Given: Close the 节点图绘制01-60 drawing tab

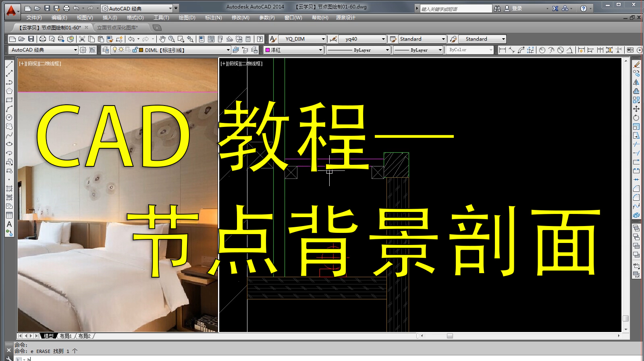Looking at the screenshot, I should [86, 27].
